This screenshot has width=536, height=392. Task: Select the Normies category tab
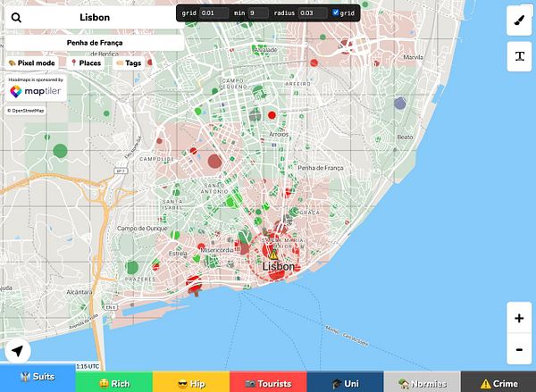(x=423, y=383)
